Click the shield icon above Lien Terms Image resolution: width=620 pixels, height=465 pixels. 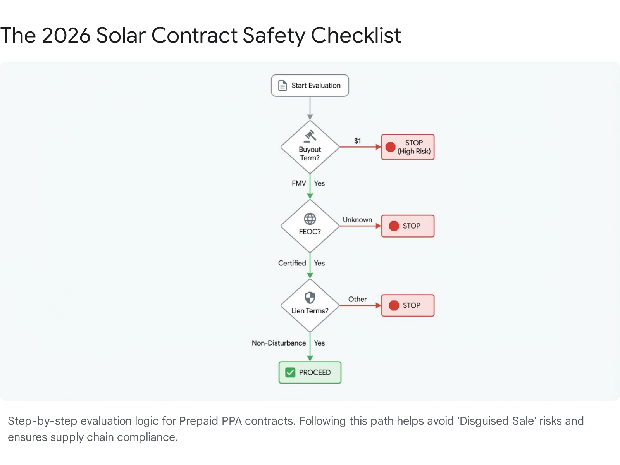(310, 297)
